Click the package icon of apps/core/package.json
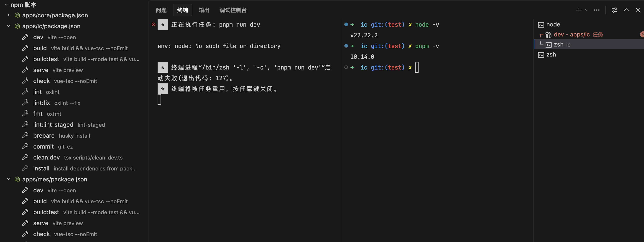Screen dimensions: 644x242 click(17, 15)
